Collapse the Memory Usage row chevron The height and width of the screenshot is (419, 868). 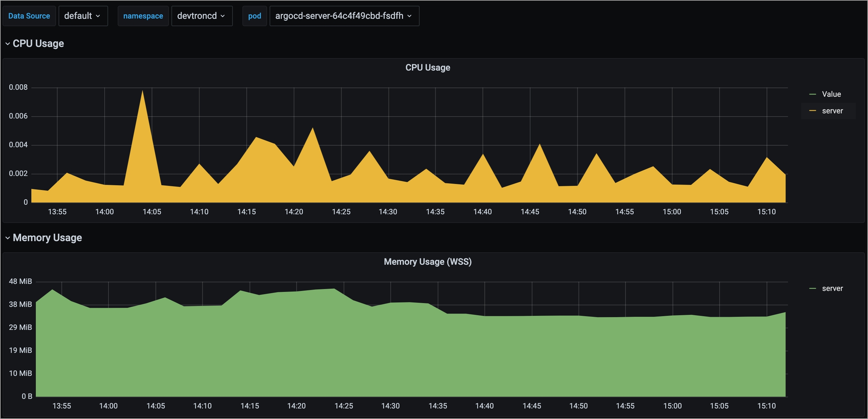click(8, 238)
